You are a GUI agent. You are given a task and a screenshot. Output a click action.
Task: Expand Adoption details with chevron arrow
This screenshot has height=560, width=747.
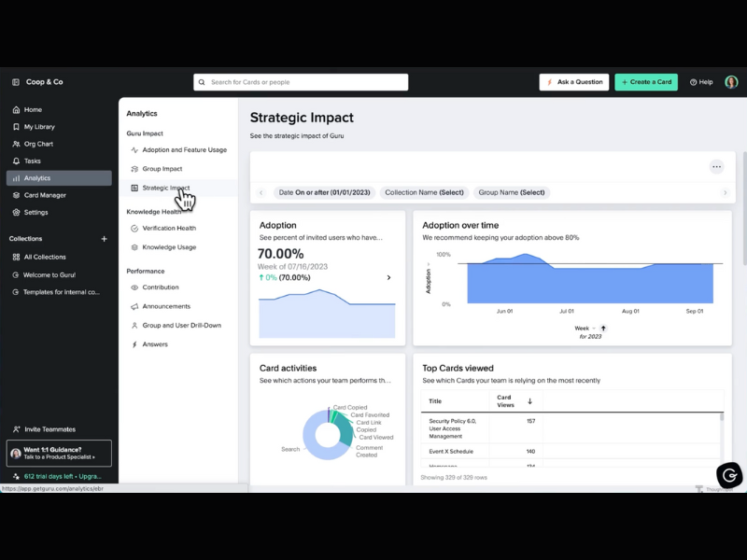click(388, 277)
